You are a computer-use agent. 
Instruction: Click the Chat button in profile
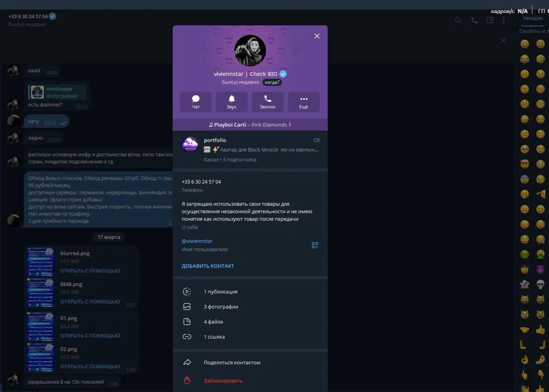click(x=196, y=102)
